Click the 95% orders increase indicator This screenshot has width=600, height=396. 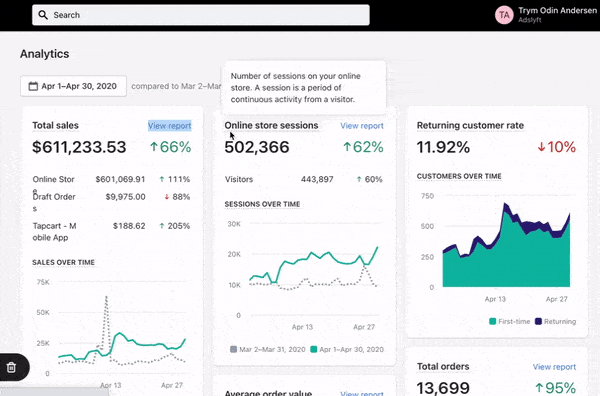tap(555, 388)
